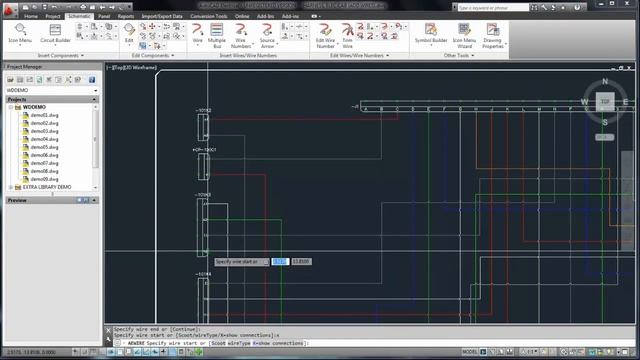640x360 pixels.
Task: Expand the Insert Components panel
Action: pyautogui.click(x=60, y=56)
